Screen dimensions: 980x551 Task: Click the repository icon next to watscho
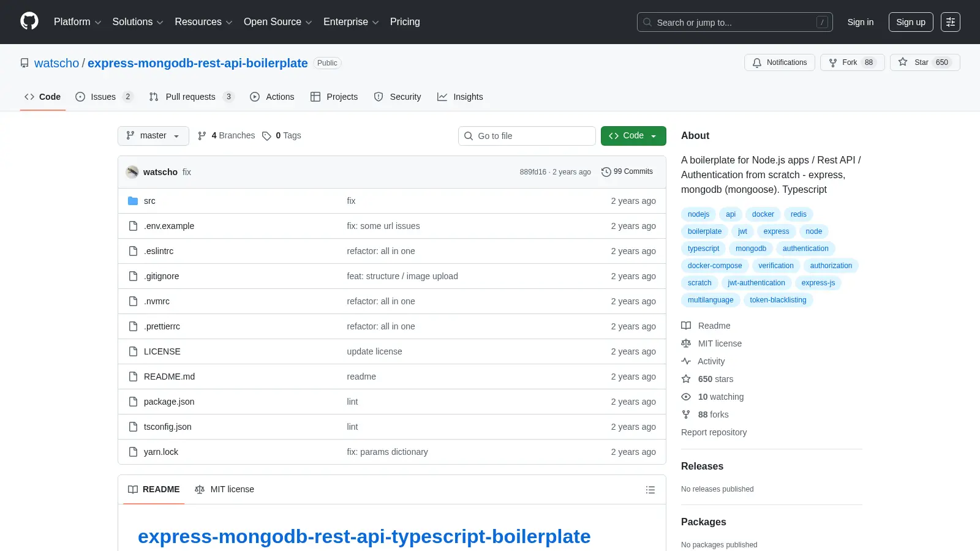24,63
